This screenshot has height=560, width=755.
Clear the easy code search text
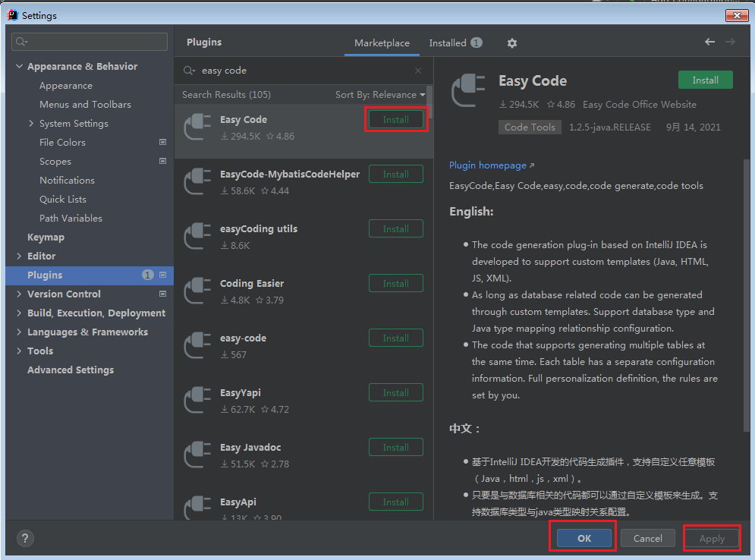pyautogui.click(x=418, y=71)
